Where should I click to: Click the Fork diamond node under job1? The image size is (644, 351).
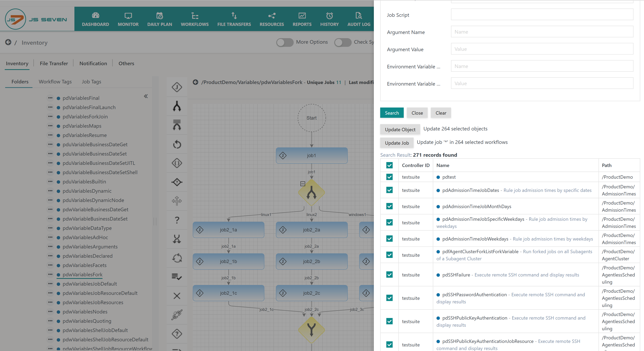(x=312, y=192)
